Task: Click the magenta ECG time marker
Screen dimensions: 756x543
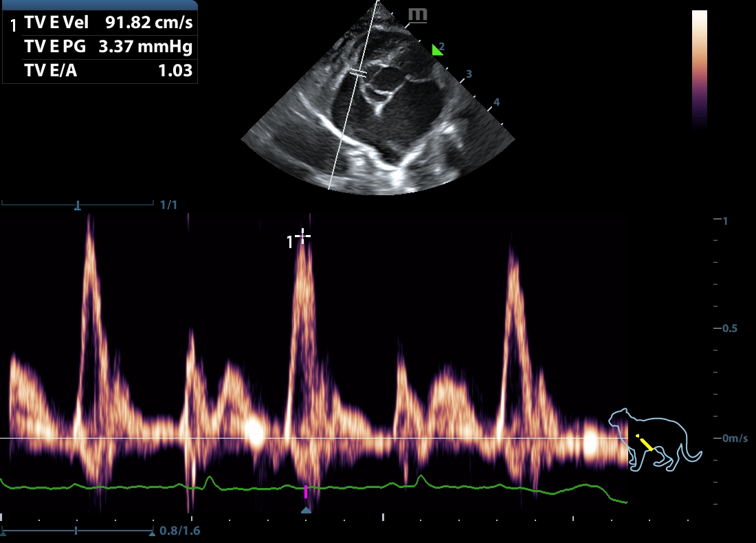Action: click(x=306, y=491)
